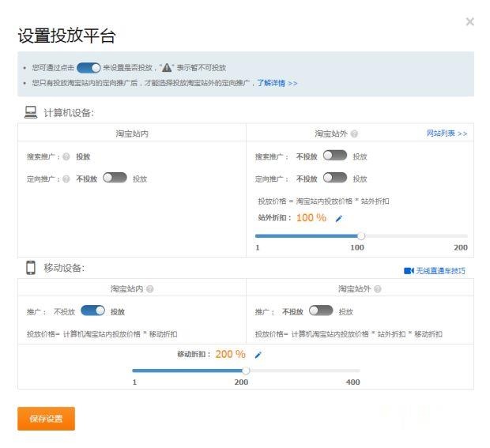Click the video camera icon by 无线直通车技巧
This screenshot has width=490, height=448.
point(409,270)
